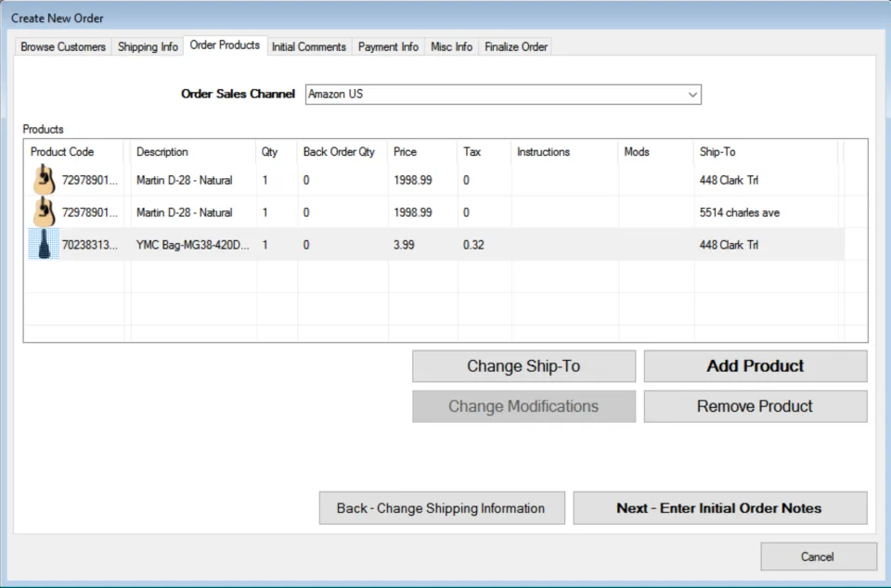Screen dimensions: 891x588
Task: Click the Add Product button
Action: coord(755,366)
